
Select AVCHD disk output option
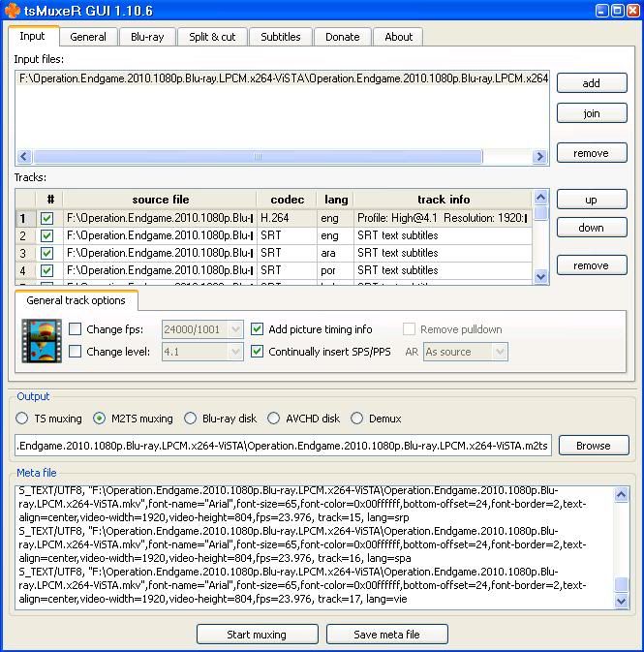(x=273, y=419)
